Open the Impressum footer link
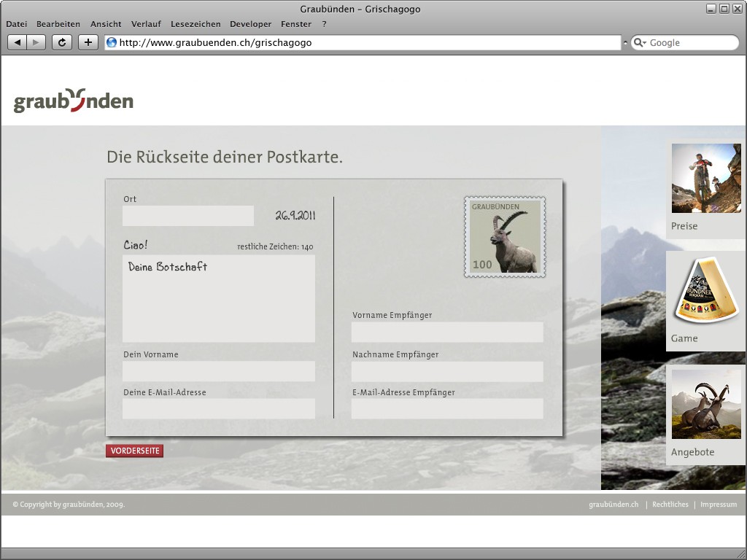This screenshot has width=747, height=560. [x=719, y=505]
